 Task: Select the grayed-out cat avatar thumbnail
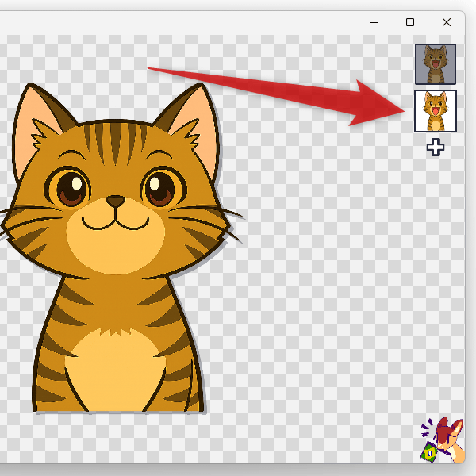(x=435, y=64)
